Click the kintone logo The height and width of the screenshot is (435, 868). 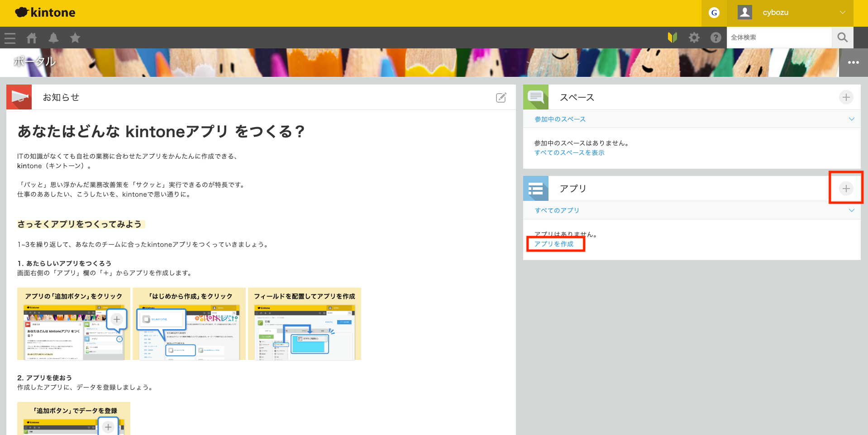[45, 13]
